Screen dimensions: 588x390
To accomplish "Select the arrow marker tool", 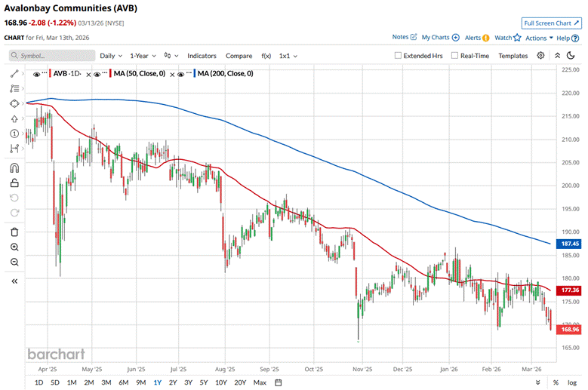I will [14, 118].
